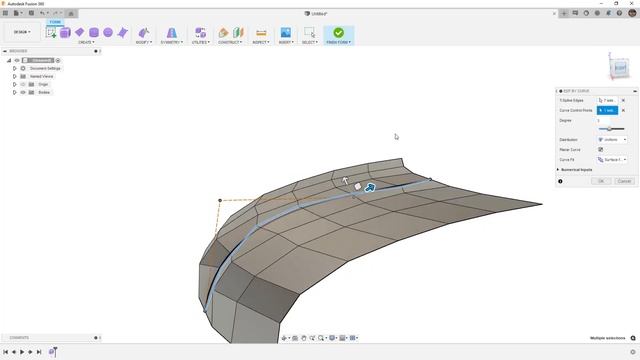640x360 pixels.
Task: Click the Construct offset plane icon
Action: pos(223,32)
